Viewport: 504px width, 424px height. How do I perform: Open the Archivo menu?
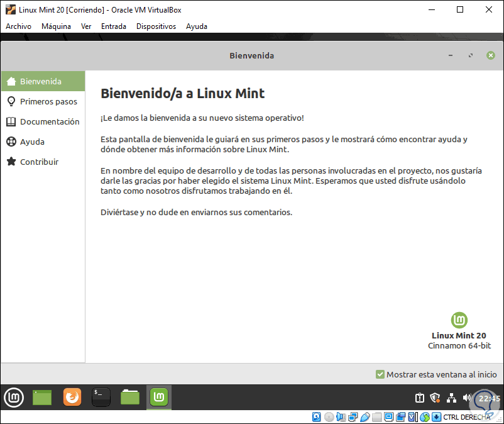(18, 26)
